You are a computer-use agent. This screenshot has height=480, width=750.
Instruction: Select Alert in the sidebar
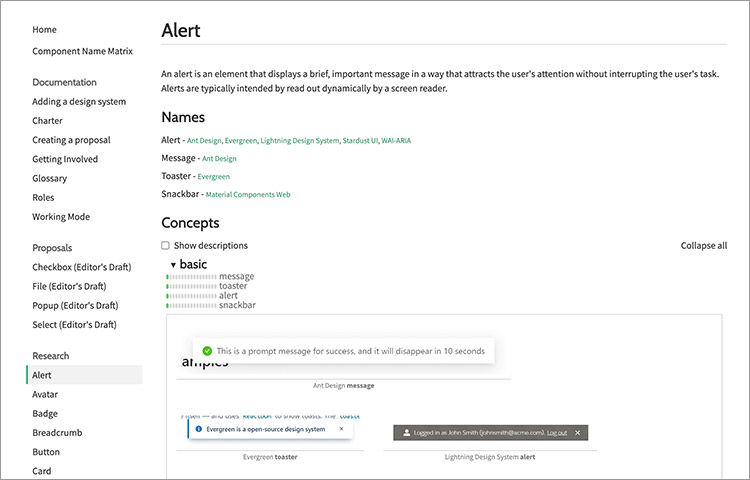[x=85, y=375]
